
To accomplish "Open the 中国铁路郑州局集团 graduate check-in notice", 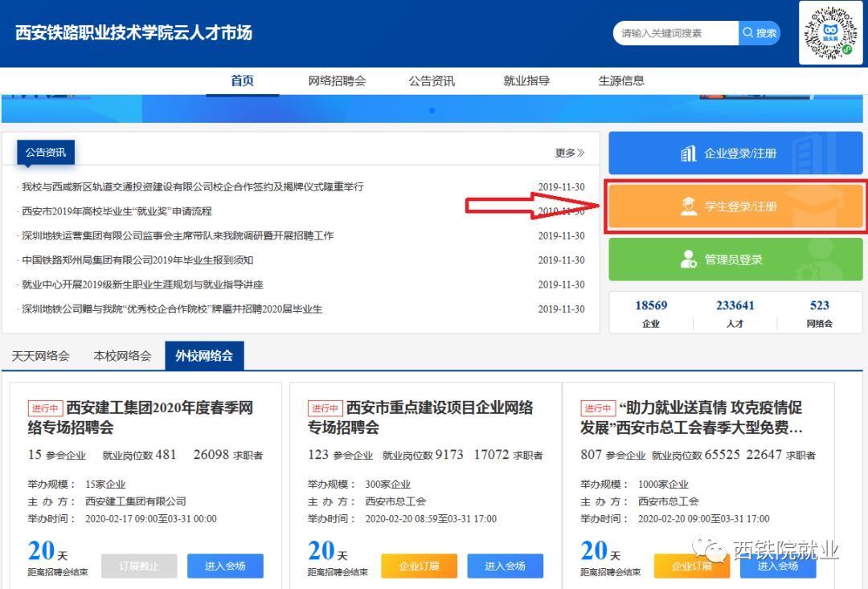I will pyautogui.click(x=137, y=260).
